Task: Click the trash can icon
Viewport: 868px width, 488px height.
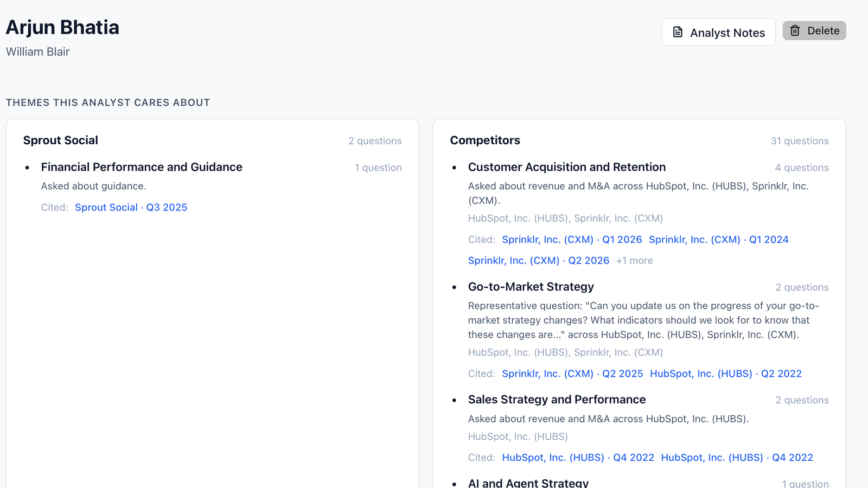Action: pos(795,31)
